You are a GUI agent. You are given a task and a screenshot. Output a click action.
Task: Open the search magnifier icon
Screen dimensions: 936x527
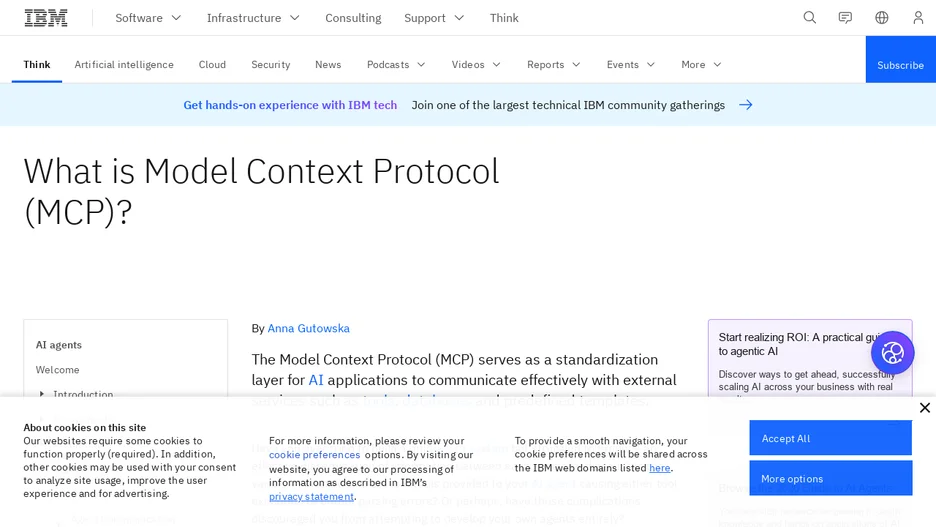click(x=809, y=18)
